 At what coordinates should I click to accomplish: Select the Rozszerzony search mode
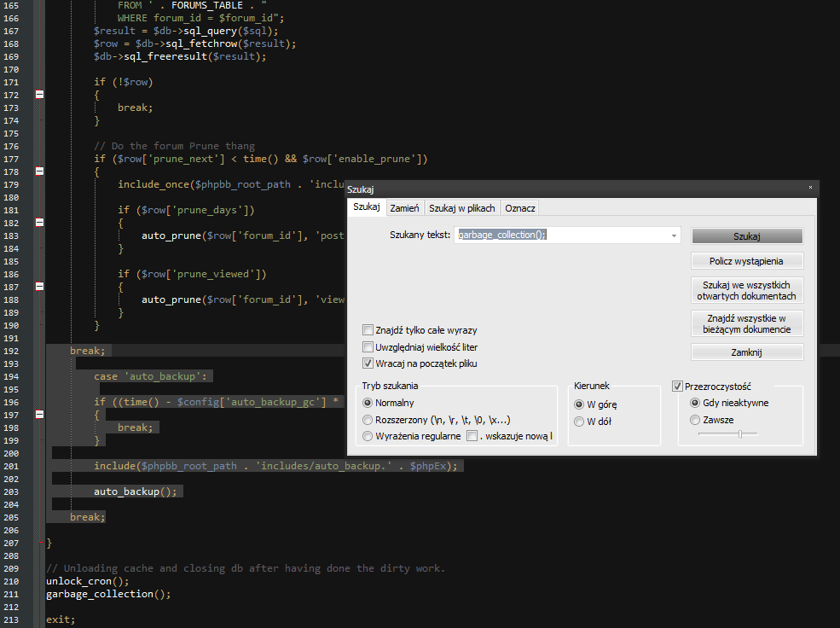368,420
